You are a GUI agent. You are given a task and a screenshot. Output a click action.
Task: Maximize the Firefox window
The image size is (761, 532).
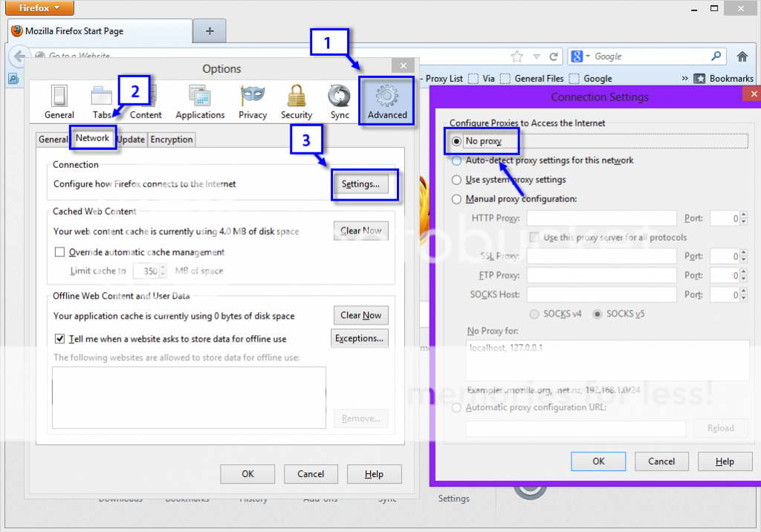(x=714, y=8)
